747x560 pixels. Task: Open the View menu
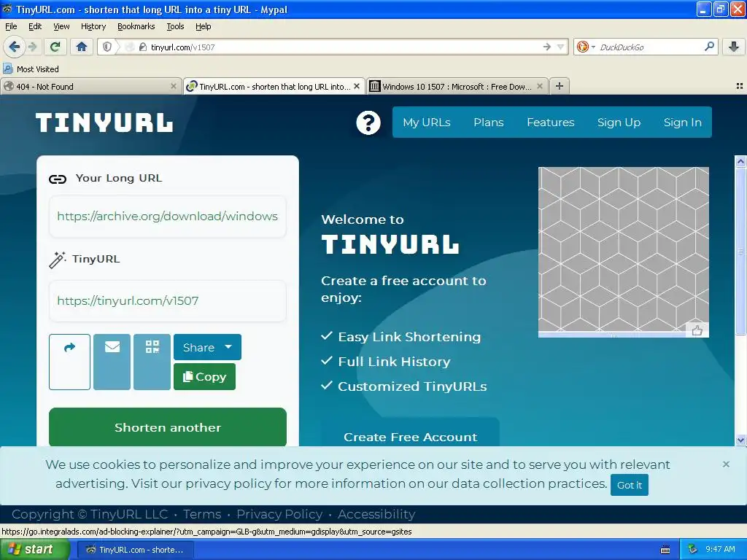(x=61, y=26)
